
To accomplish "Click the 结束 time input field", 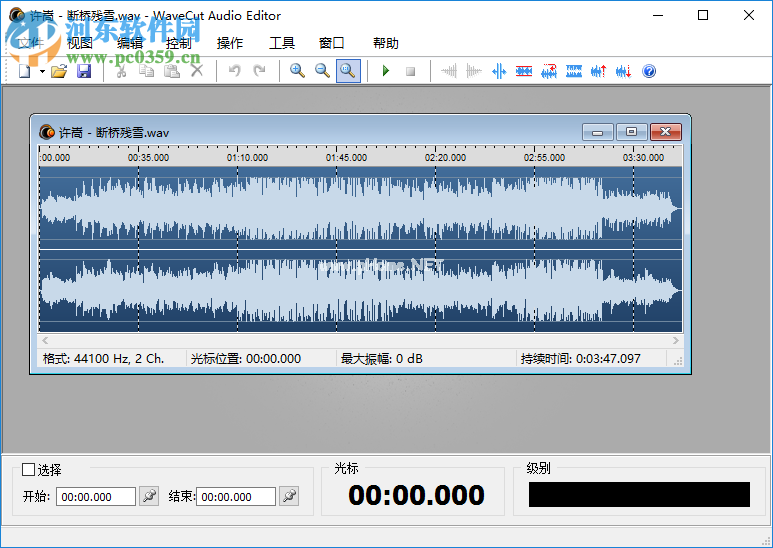I will point(236,497).
